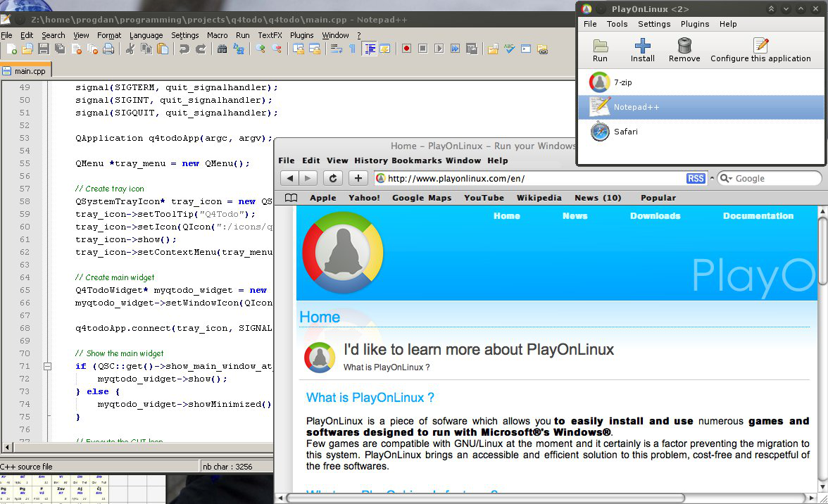Screen dimensions: 828x504
Task: Click the RSS button in Safari address bar
Action: [x=696, y=178]
